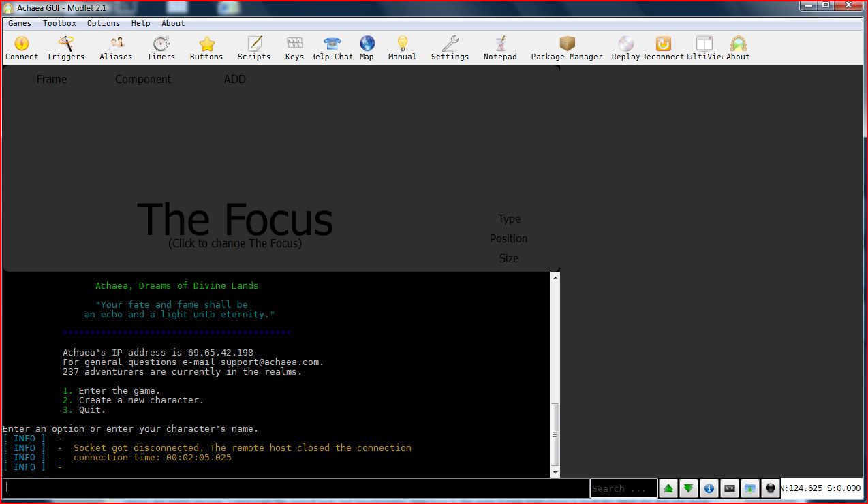
Task: Open the Triggers editor
Action: click(65, 48)
